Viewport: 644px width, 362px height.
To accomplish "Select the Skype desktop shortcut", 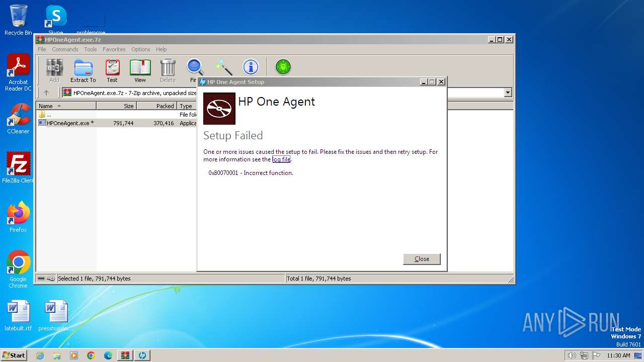I will pos(55,20).
